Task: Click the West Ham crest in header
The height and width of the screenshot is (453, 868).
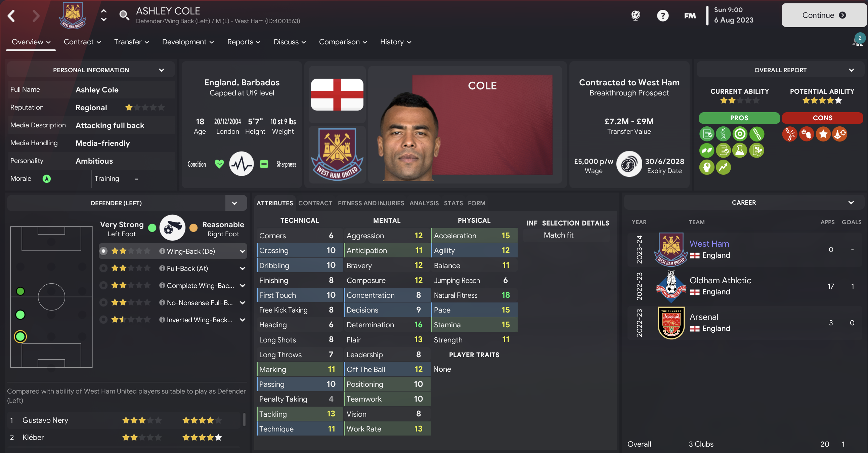Action: pyautogui.click(x=73, y=15)
